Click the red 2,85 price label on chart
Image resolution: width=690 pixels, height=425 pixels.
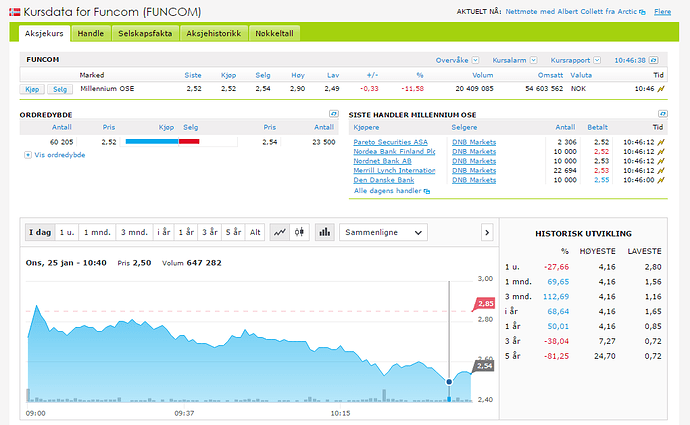click(484, 304)
